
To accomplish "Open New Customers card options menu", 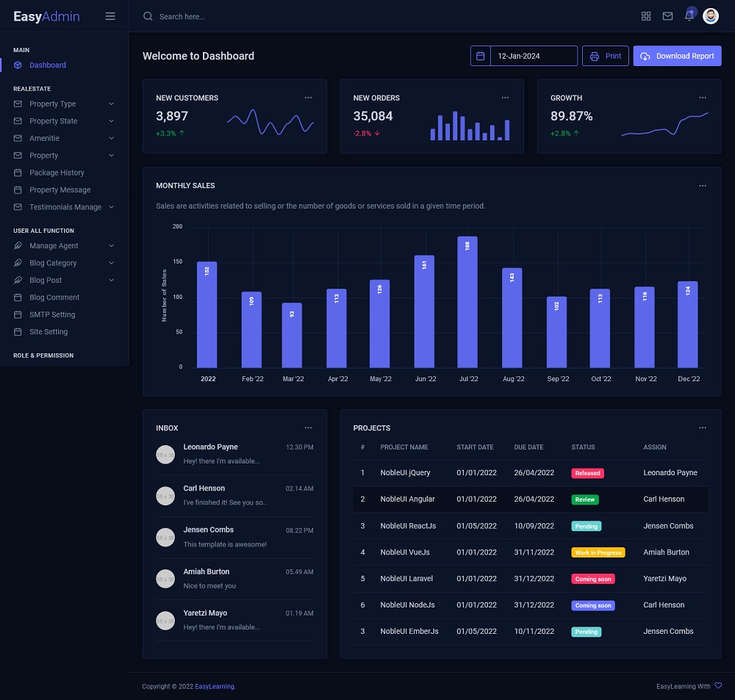I will (x=308, y=98).
